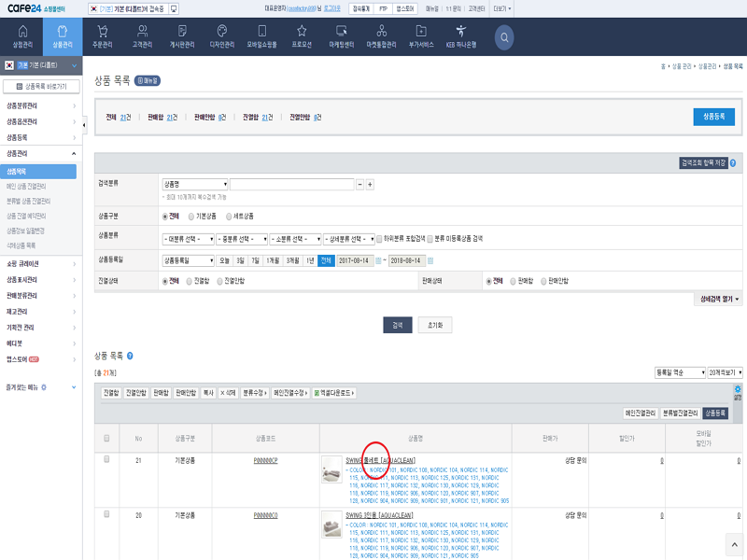
Task: Open the search magnifier in the top navigation
Action: click(503, 37)
